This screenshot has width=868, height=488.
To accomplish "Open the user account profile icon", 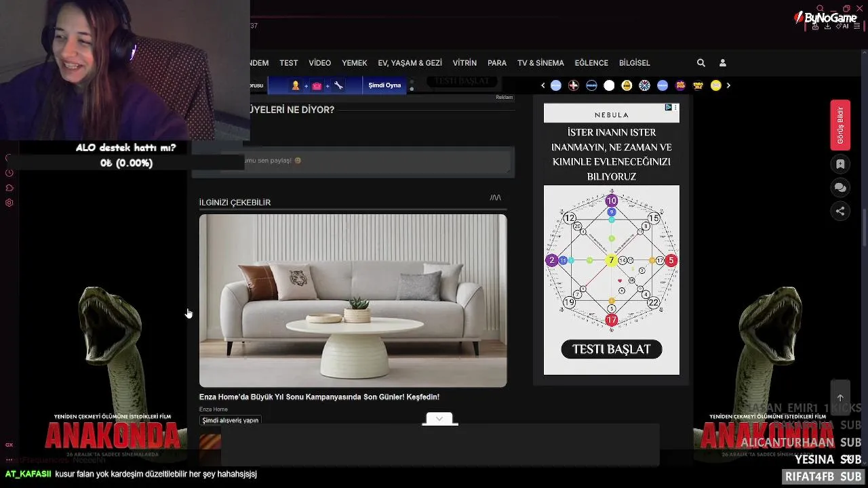I will click(x=723, y=63).
